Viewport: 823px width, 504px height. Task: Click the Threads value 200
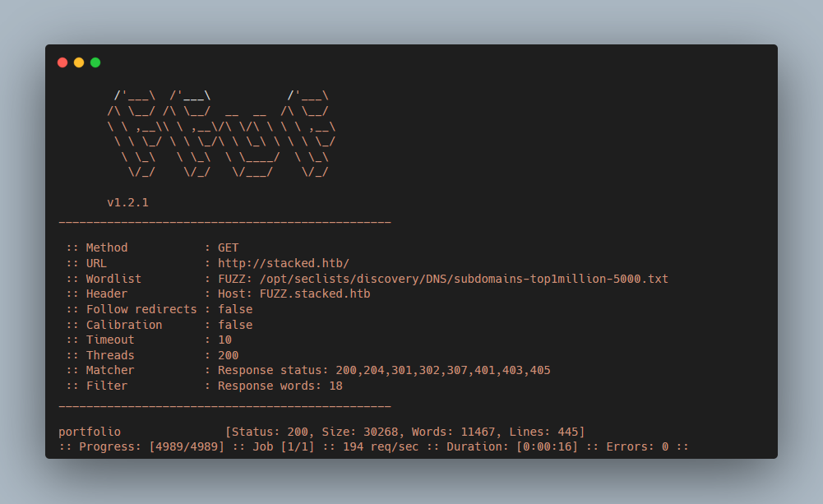227,354
